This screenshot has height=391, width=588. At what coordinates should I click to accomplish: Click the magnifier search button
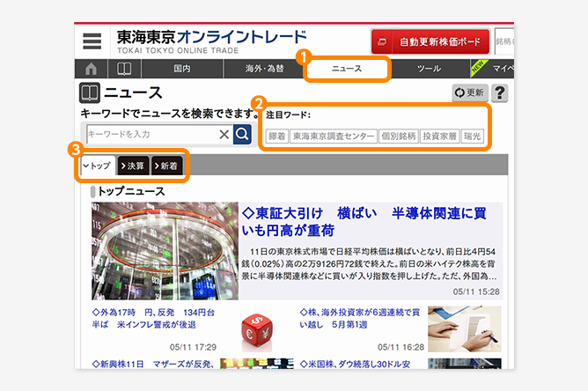pos(242,134)
